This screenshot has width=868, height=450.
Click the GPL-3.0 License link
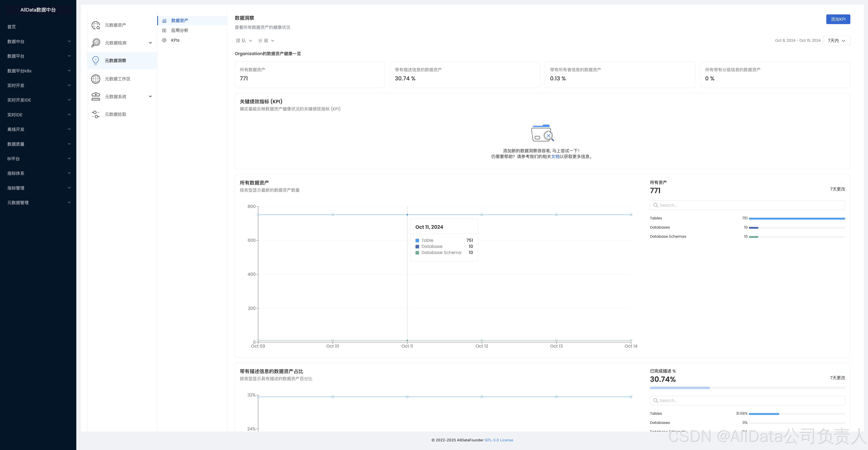(x=499, y=440)
